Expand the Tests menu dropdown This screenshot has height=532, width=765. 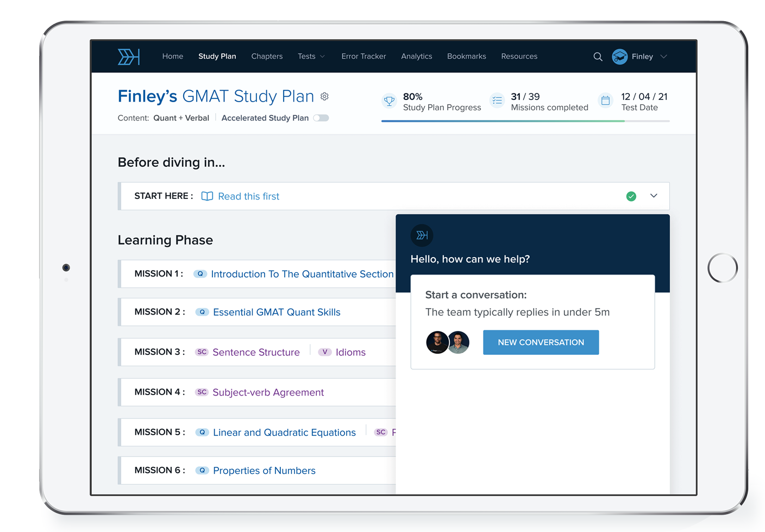311,57
